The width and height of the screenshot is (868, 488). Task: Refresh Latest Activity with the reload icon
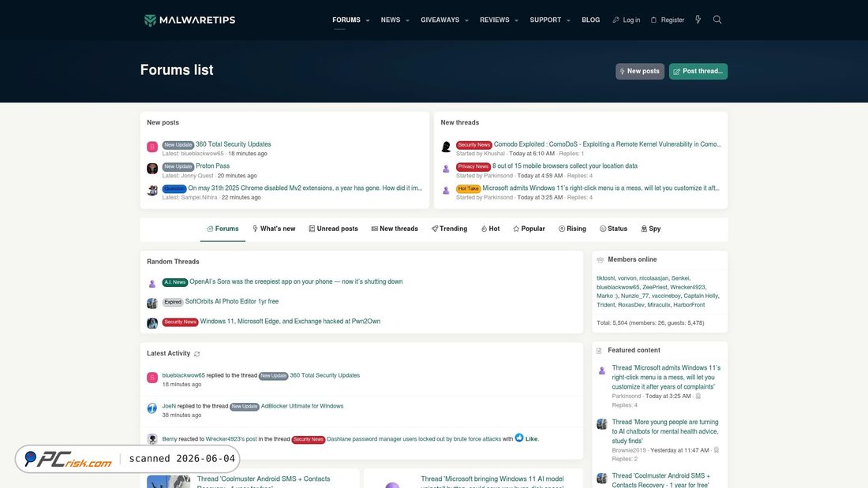(197, 353)
